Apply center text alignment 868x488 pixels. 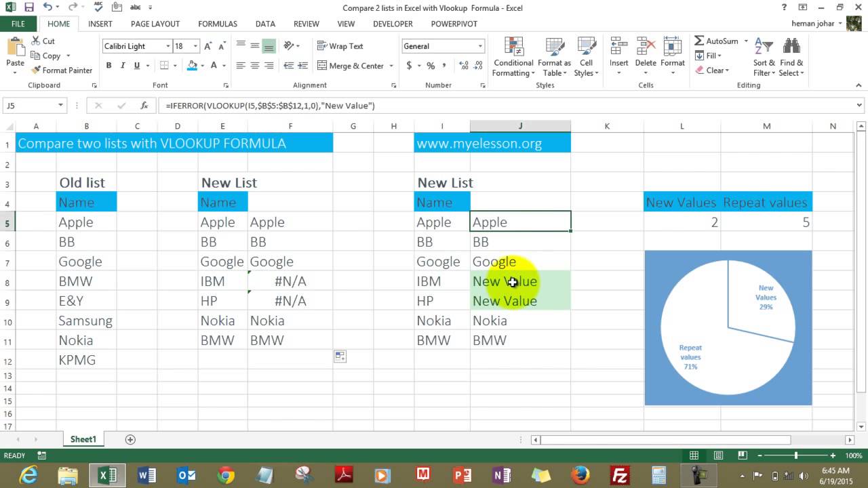(255, 66)
